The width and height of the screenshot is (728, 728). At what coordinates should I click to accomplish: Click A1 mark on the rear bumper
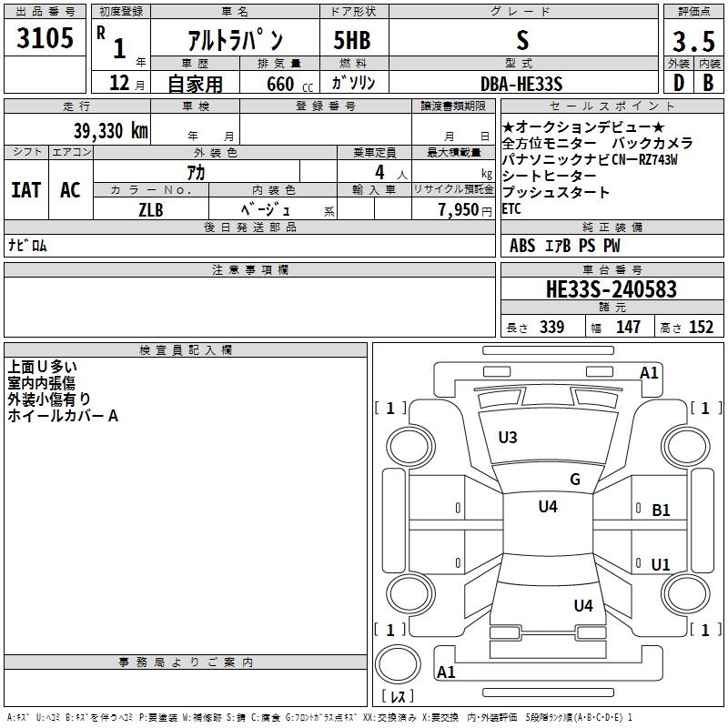446,672
